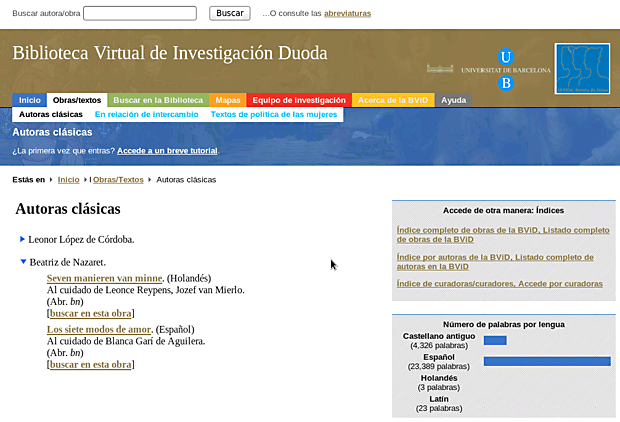Open the Inicio tab
This screenshot has height=422, width=620.
pos(30,100)
